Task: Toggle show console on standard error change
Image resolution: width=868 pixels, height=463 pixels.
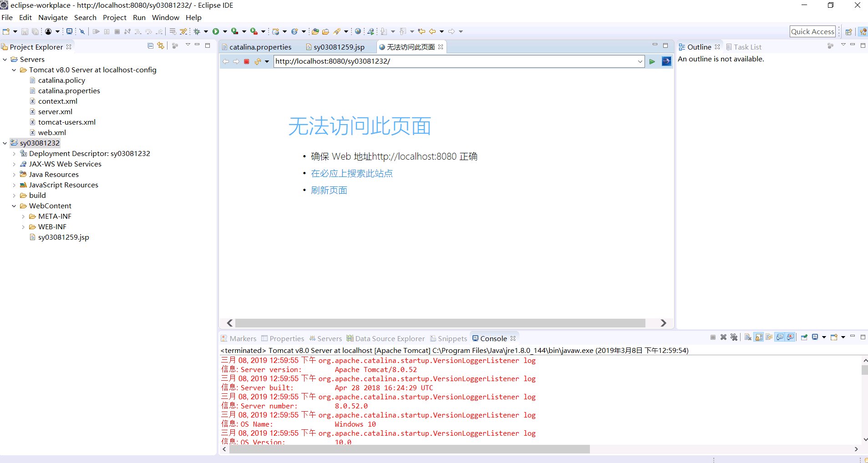Action: click(791, 337)
